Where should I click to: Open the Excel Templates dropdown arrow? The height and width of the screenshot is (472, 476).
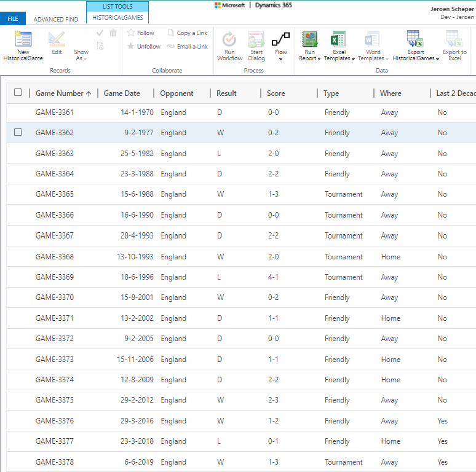point(353,59)
